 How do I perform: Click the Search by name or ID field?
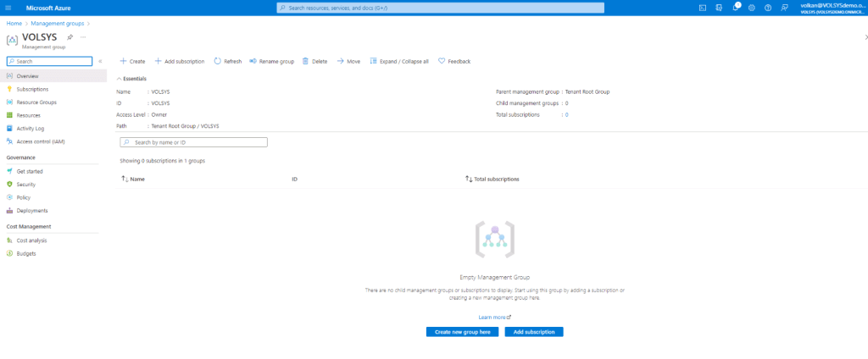193,142
